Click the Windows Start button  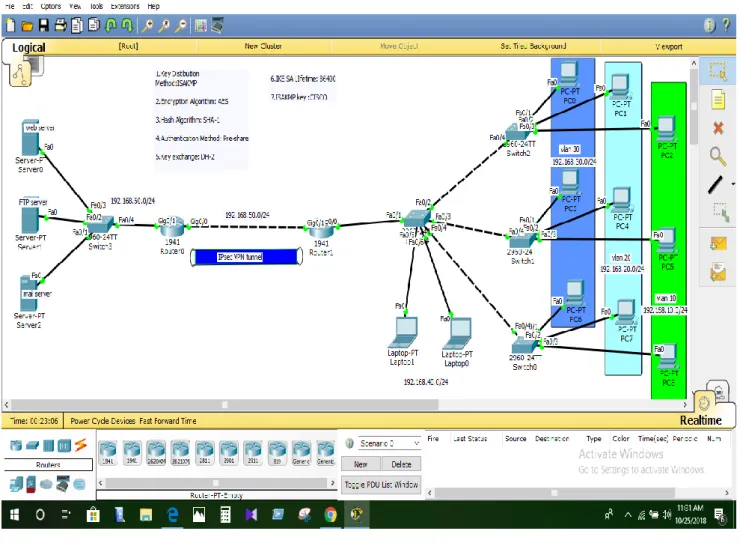point(14,515)
